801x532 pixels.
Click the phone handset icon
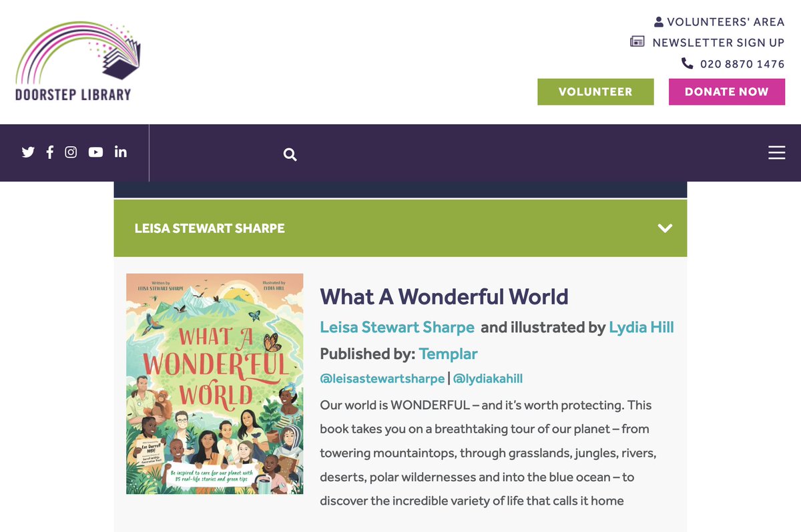tap(688, 63)
